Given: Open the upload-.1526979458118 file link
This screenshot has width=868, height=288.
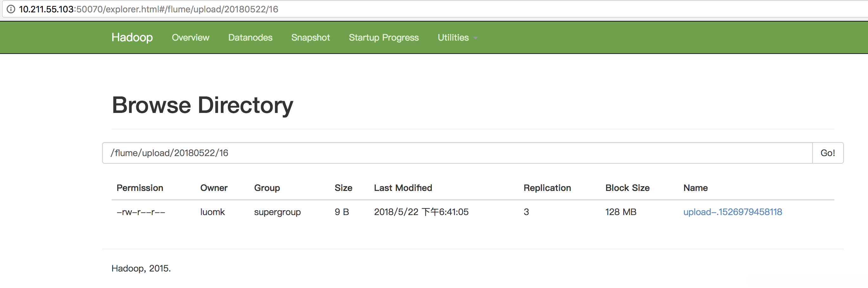Looking at the screenshot, I should click(x=732, y=212).
